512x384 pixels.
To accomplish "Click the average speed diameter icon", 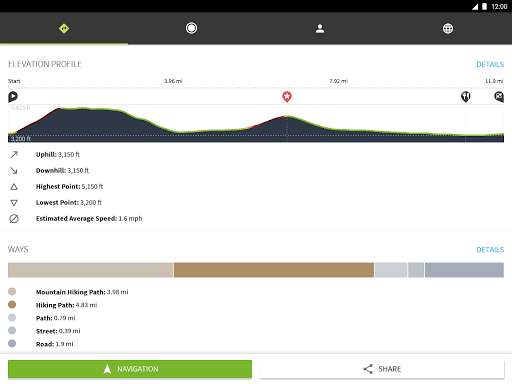I will [14, 219].
